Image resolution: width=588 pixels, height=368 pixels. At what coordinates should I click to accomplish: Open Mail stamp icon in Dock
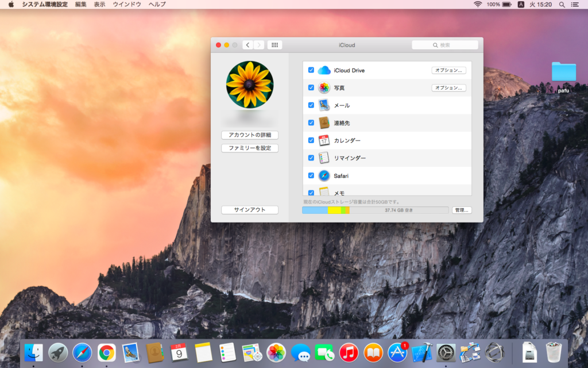[130, 352]
